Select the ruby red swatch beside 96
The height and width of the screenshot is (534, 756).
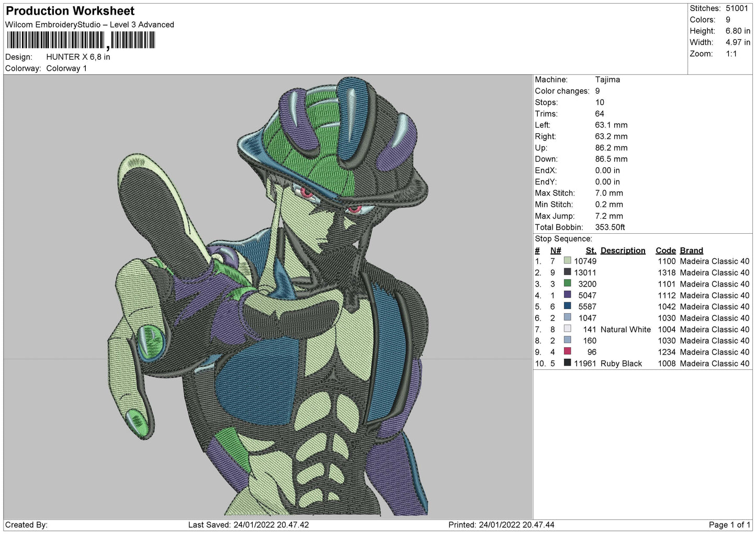click(x=567, y=351)
